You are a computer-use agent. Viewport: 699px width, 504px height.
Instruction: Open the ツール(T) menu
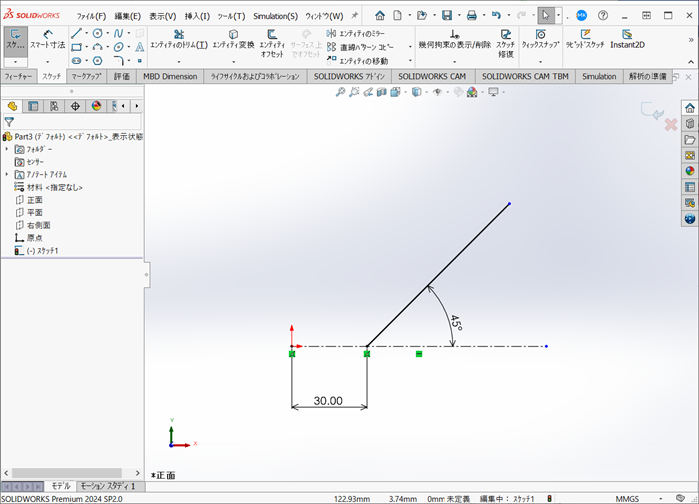click(x=231, y=16)
